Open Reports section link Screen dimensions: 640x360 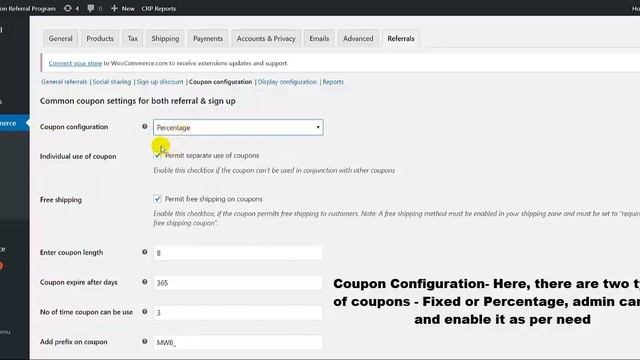[x=333, y=82]
